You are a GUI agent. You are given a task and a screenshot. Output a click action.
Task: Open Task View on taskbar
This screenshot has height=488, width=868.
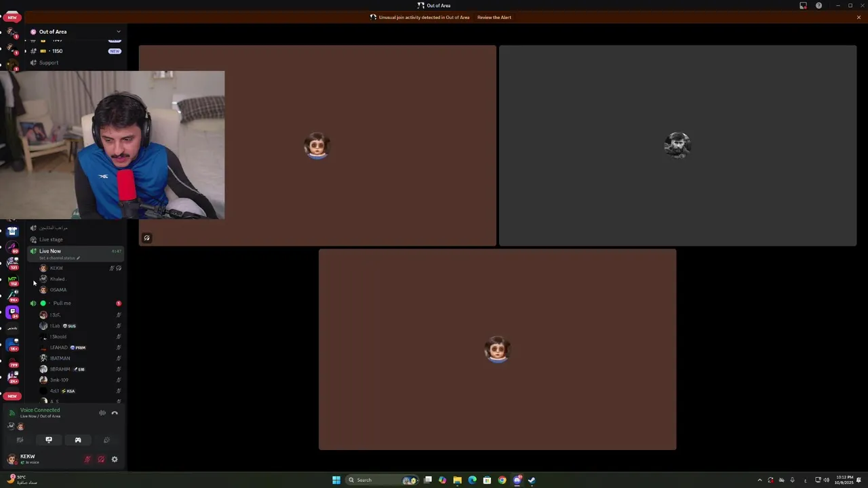pos(428,480)
